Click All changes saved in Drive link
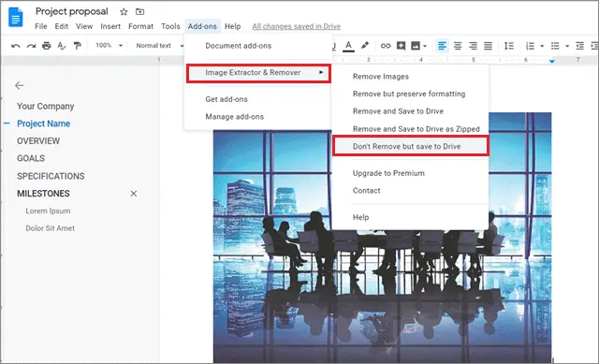Screen dimensions: 599x364 click(x=296, y=26)
